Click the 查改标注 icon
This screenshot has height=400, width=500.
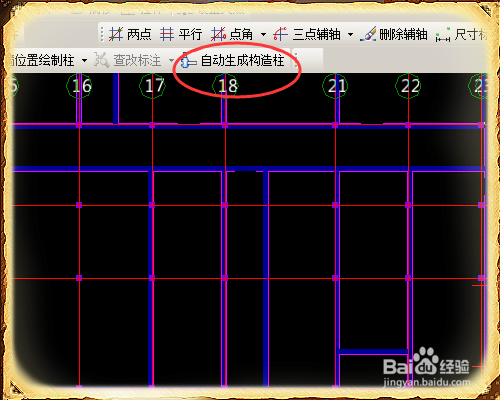(102, 60)
